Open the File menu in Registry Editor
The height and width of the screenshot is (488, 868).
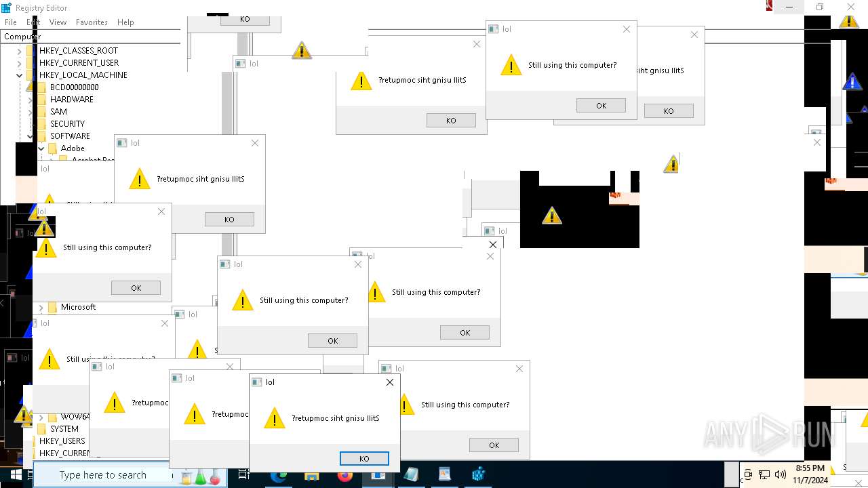11,22
